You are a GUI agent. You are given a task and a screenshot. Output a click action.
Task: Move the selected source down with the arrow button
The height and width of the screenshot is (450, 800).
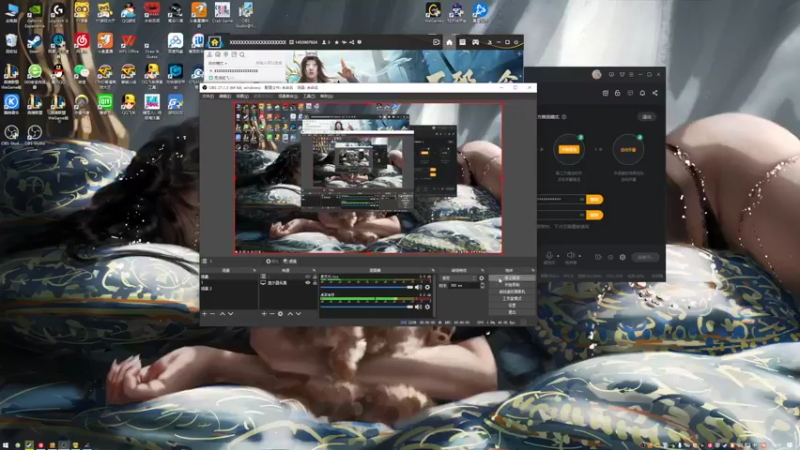(x=298, y=314)
